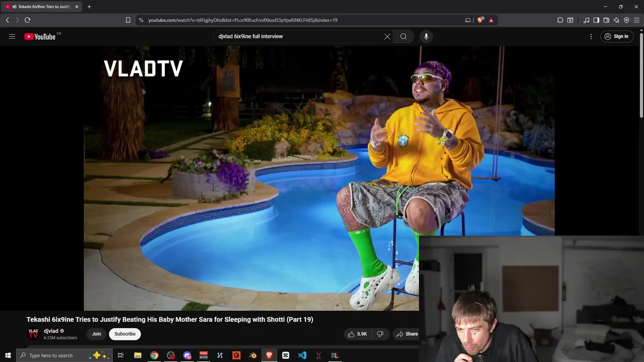Open Task View on the taskbar
The width and height of the screenshot is (644, 362).
(x=121, y=355)
